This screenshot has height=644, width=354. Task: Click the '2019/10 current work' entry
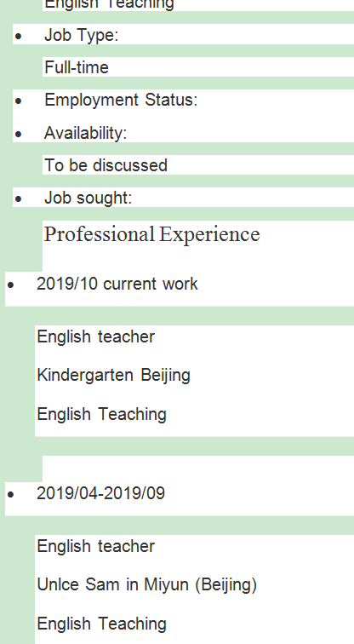(117, 284)
